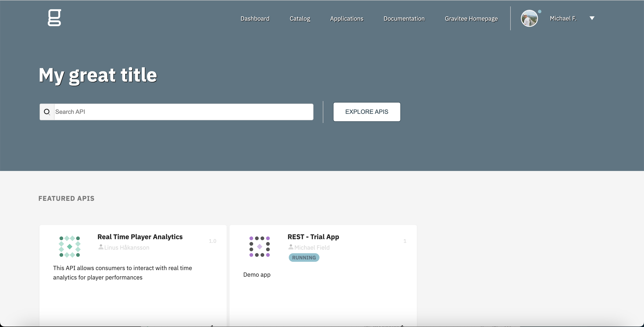This screenshot has height=327, width=644.
Task: Click the search magnifier icon
Action: pos(47,112)
